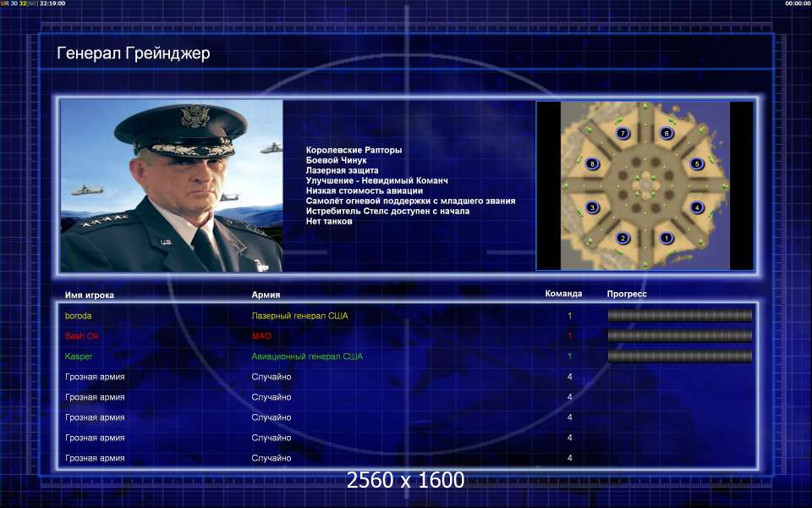Click team number in Sash Ok's row
The height and width of the screenshot is (508, 812).
(569, 336)
